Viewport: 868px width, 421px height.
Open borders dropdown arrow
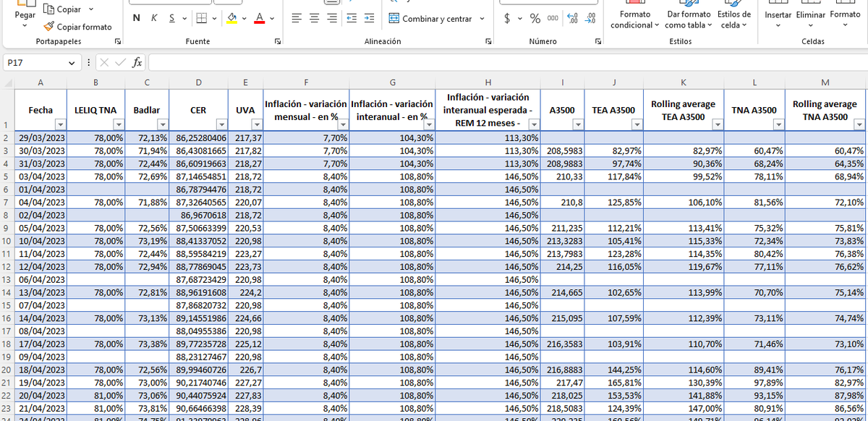213,18
